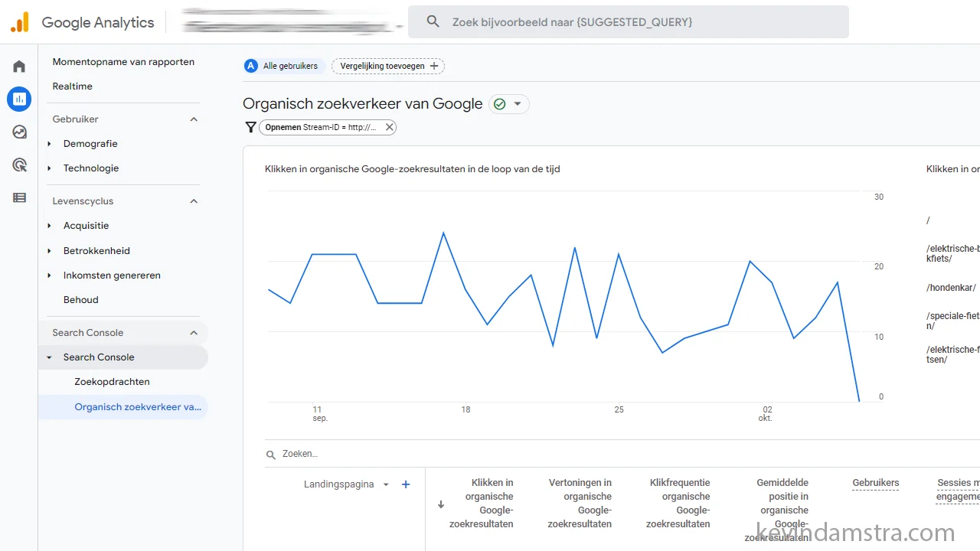Collapse the Gebruiker section

tap(194, 119)
